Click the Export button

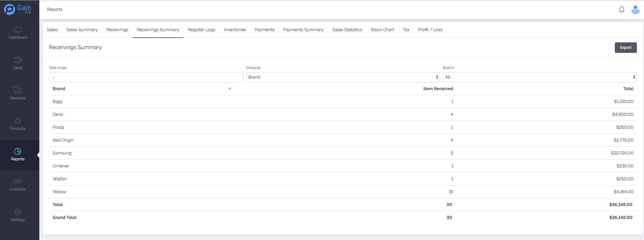coord(625,48)
